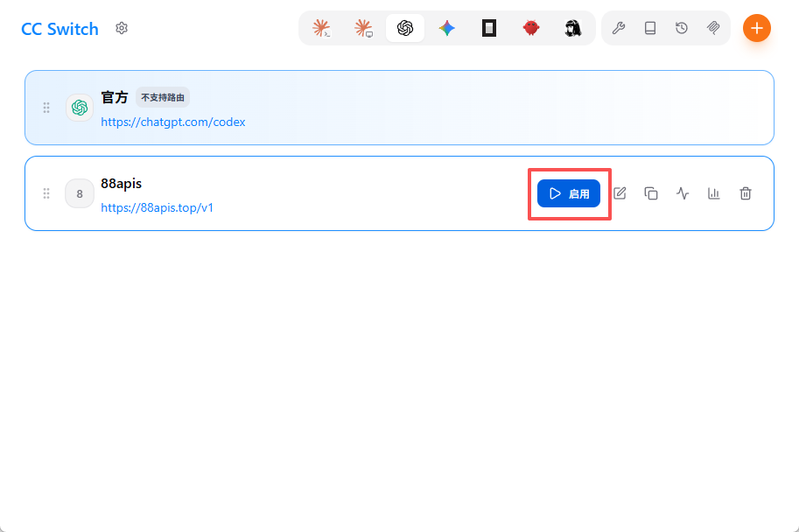Select the girl portrait app tab
Screen dimensions: 799x532
(x=572, y=28)
